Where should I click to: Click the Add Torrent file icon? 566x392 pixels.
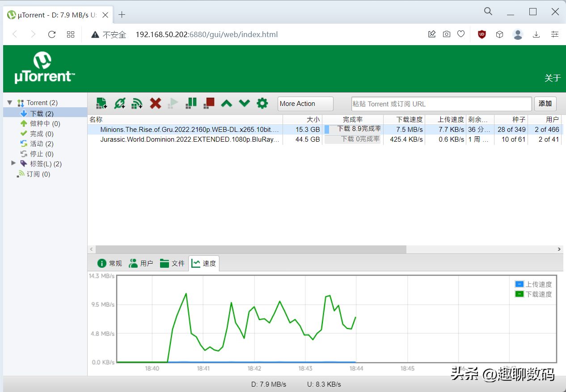(102, 103)
